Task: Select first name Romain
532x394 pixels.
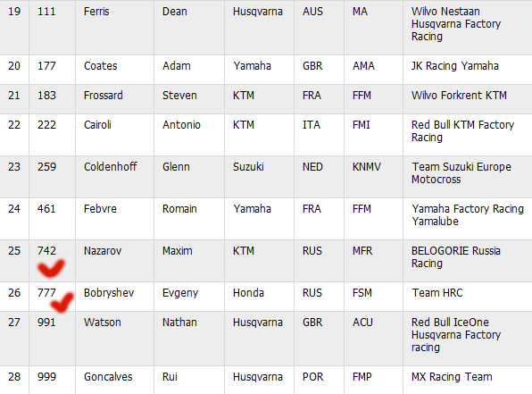Action: tap(179, 209)
